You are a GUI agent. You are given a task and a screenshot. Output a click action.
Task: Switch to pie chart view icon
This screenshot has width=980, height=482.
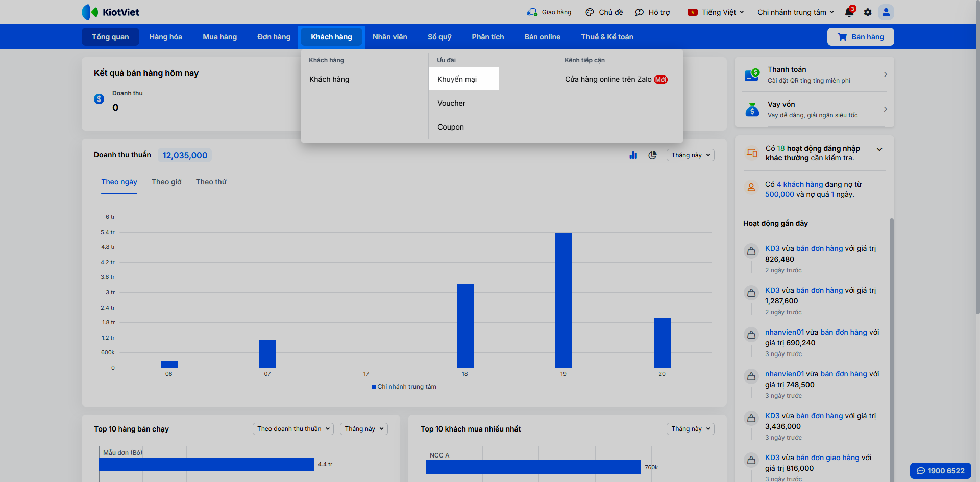pos(652,155)
